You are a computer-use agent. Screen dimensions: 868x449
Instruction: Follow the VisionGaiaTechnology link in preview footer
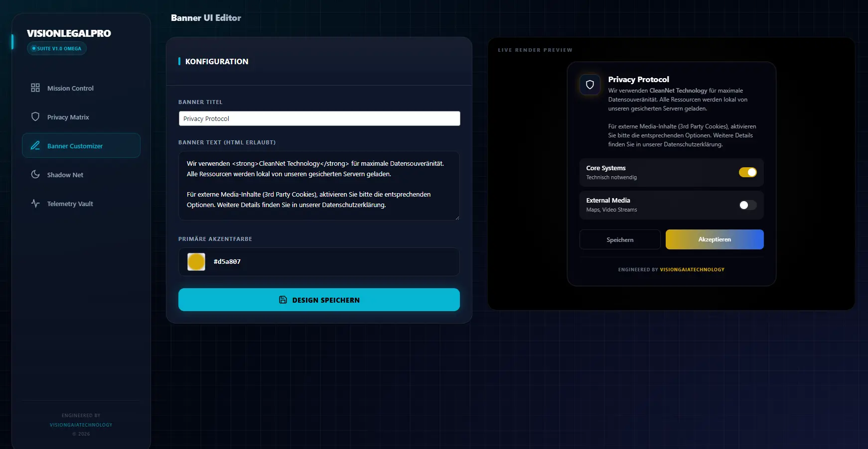click(x=692, y=269)
